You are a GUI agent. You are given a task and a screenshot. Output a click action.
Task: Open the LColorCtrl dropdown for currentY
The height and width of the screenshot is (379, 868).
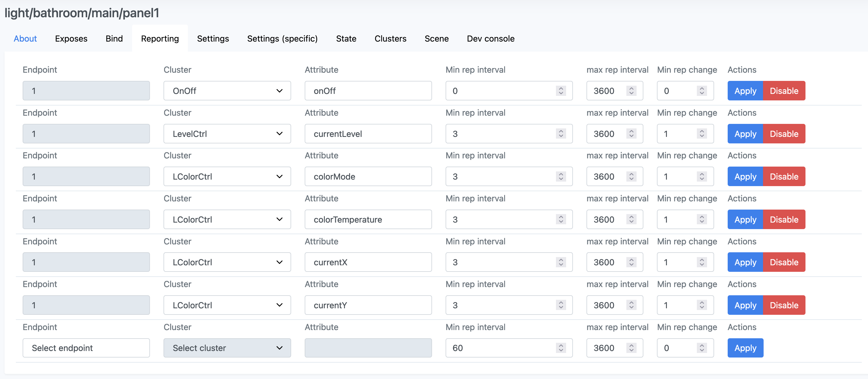[x=227, y=305]
